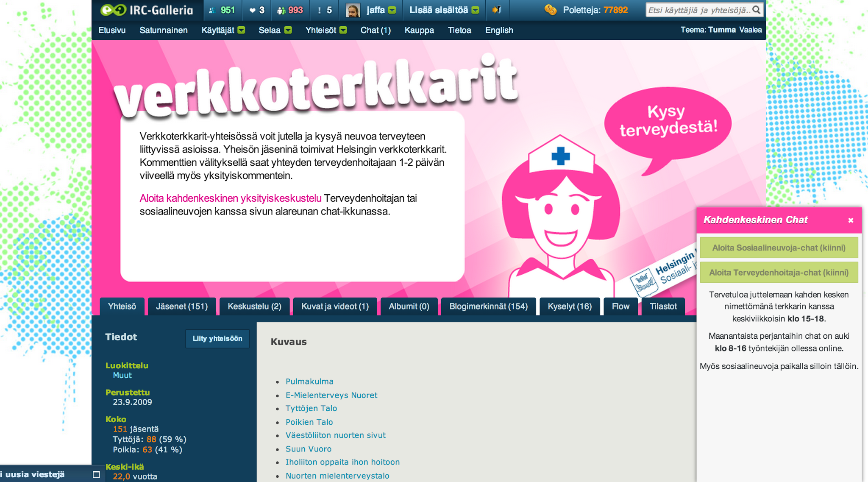The width and height of the screenshot is (868, 482).
Task: Click the founding date 23.9.2009
Action: coord(132,402)
